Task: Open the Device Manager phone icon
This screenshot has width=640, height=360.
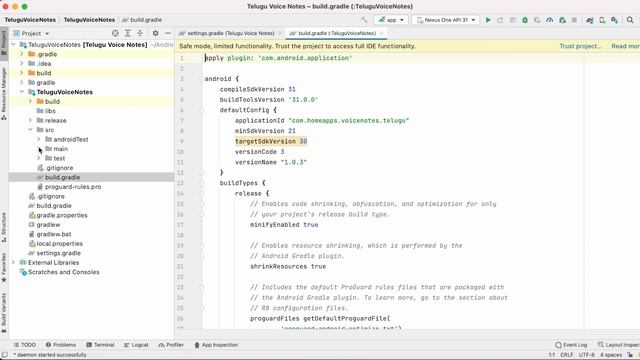Action: coord(602,20)
